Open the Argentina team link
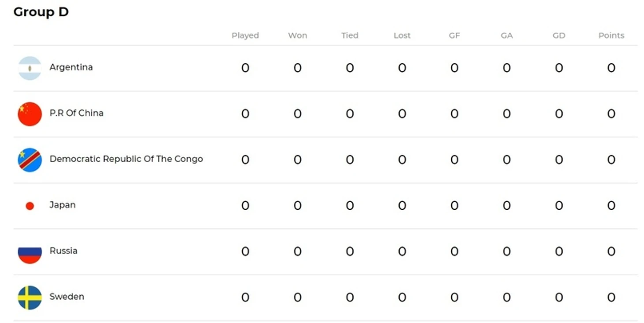The width and height of the screenshot is (644, 323). [71, 67]
